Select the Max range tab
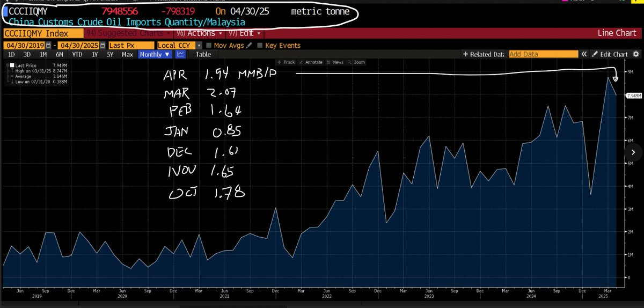Image resolution: width=644 pixels, height=308 pixels. pyautogui.click(x=127, y=54)
